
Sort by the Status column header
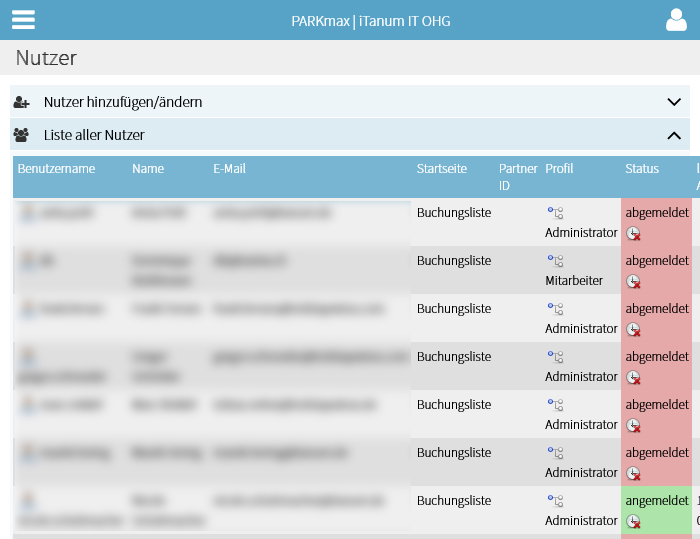(x=642, y=169)
